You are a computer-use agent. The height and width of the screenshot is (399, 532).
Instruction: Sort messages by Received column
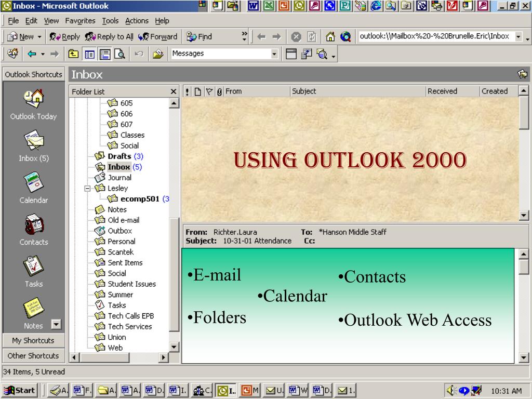[x=453, y=91]
